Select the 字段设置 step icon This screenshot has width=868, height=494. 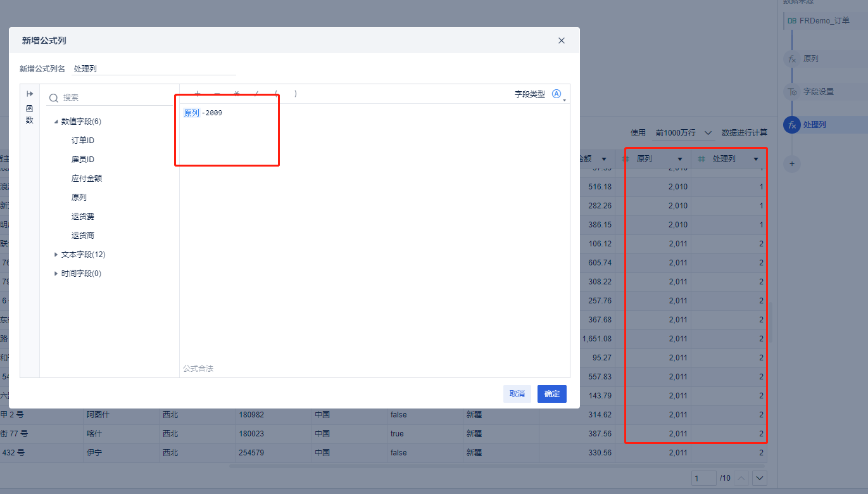pyautogui.click(x=792, y=92)
